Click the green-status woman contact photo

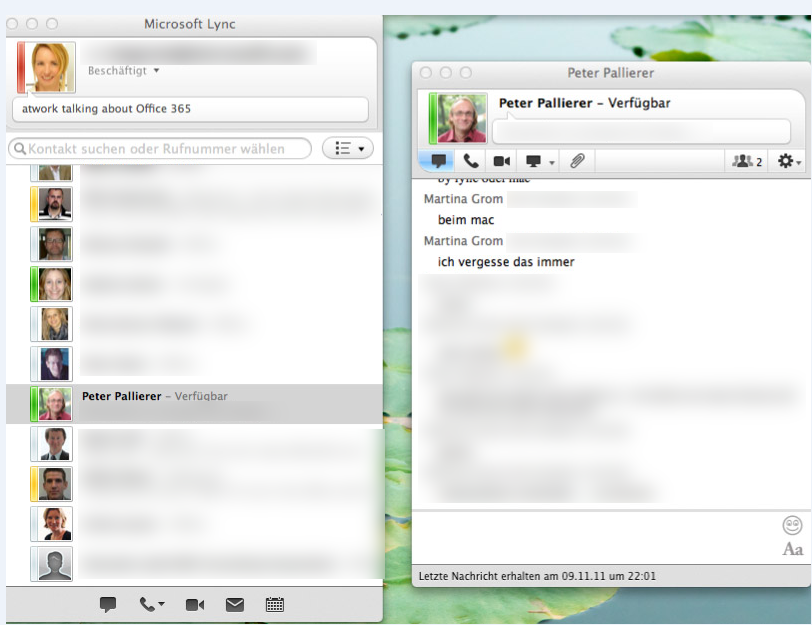coord(55,284)
